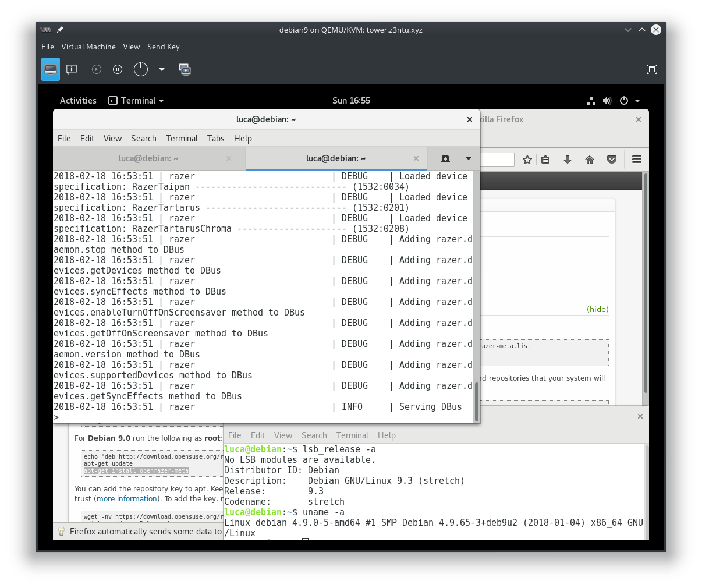This screenshot has width=702, height=588.
Task: Open the more information link
Action: click(x=126, y=498)
